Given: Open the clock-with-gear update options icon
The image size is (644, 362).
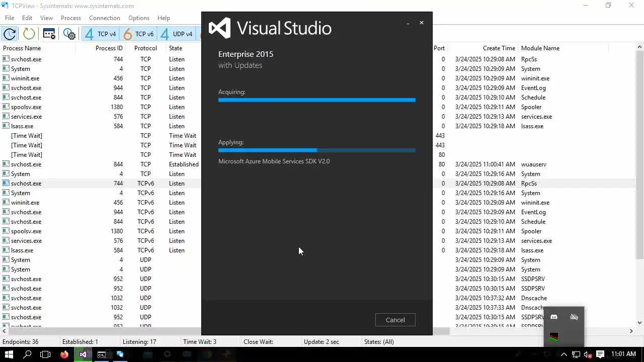Looking at the screenshot, I should tap(69, 34).
